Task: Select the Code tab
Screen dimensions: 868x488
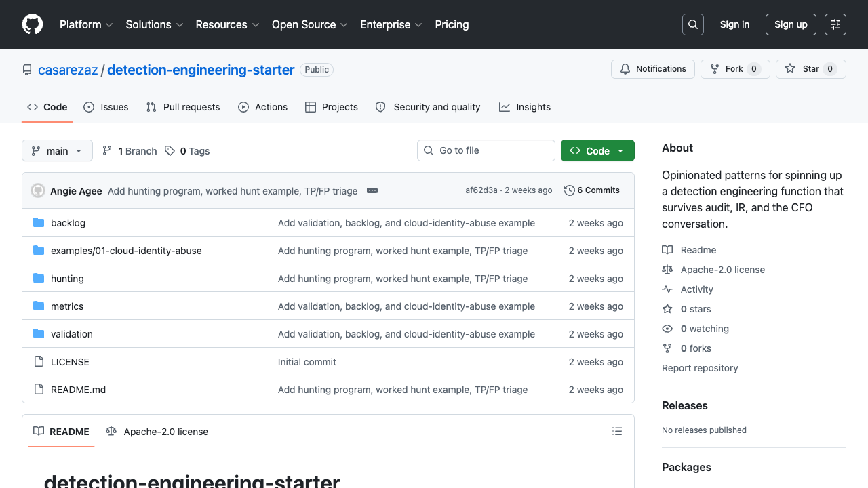Action: click(47, 107)
